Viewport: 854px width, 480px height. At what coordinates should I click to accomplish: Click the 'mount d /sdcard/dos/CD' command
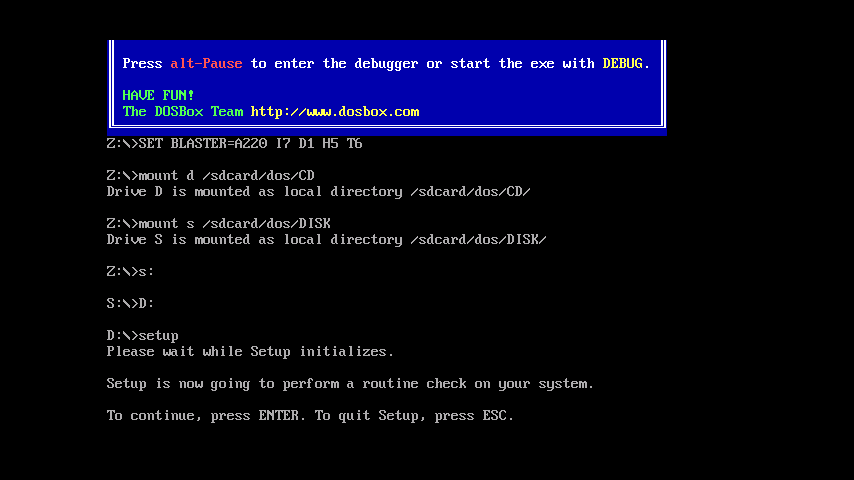click(227, 176)
